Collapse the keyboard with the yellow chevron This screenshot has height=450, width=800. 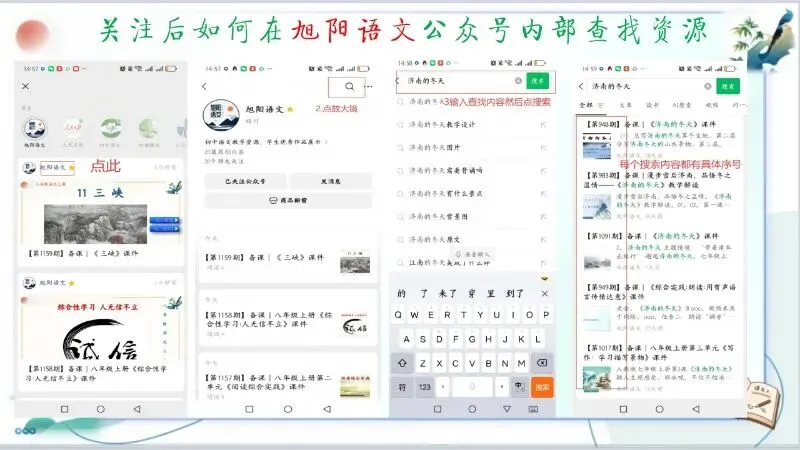tap(544, 279)
